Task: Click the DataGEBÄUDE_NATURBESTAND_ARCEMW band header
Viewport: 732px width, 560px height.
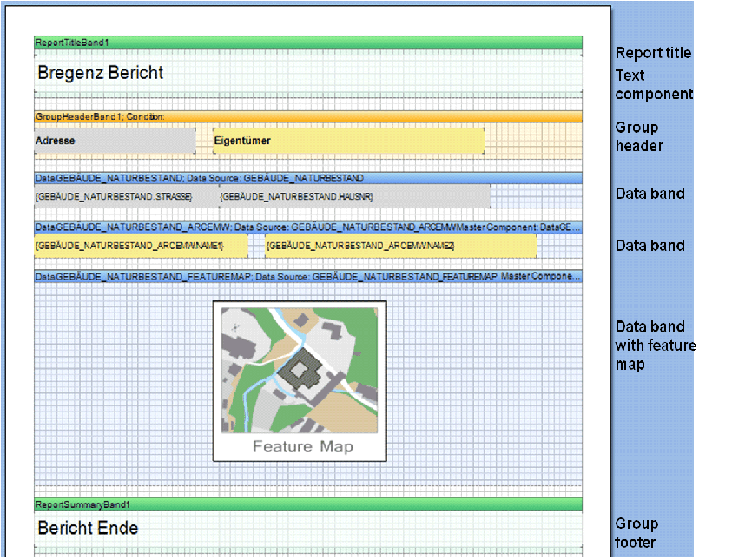Action: (x=307, y=227)
